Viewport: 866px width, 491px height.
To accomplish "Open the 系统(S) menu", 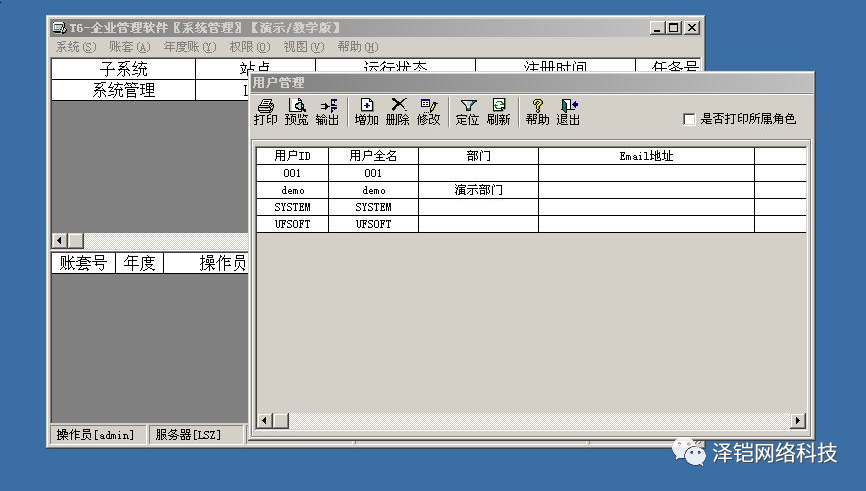I will tap(76, 47).
